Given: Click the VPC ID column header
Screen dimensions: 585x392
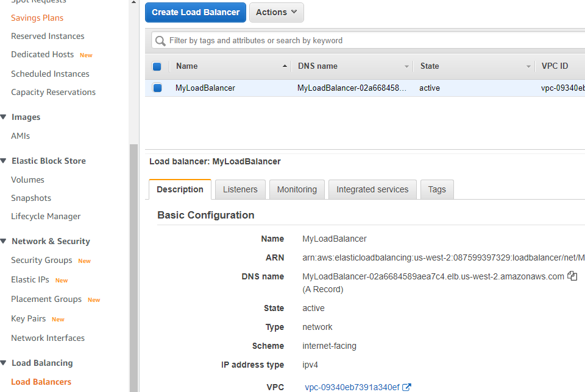Looking at the screenshot, I should pyautogui.click(x=555, y=66).
